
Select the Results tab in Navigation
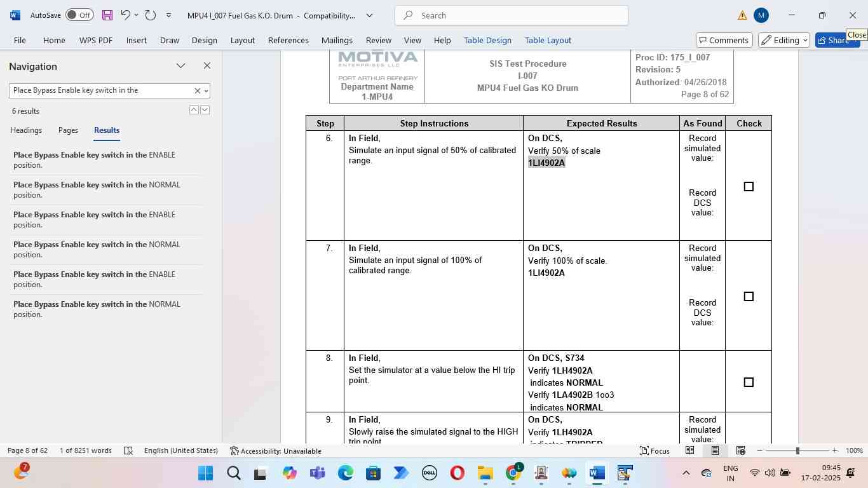[x=107, y=130]
